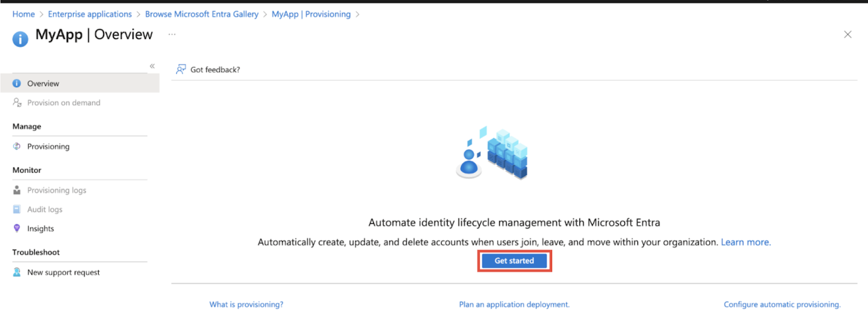Collapse the sidebar with the double chevron
Screen dimensions: 868x324
pyautogui.click(x=152, y=66)
